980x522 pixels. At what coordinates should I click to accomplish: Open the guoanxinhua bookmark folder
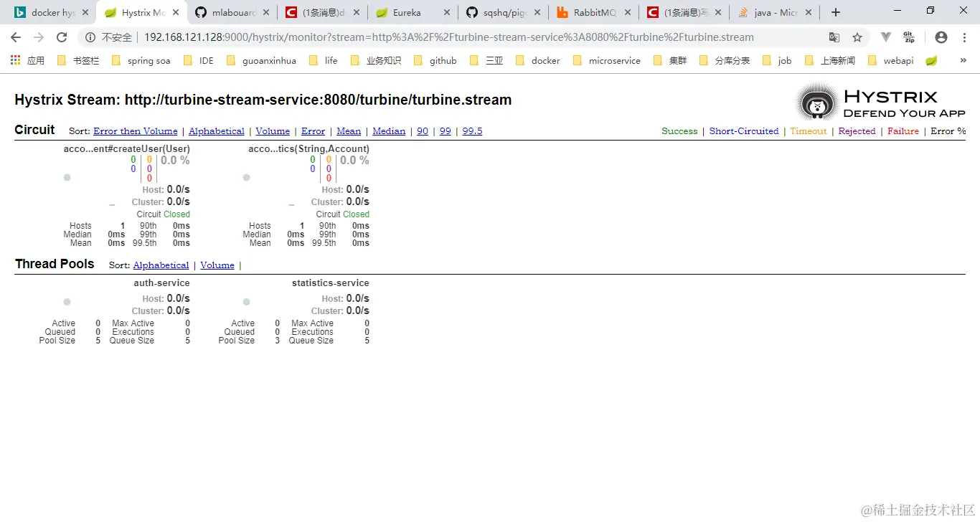(x=260, y=60)
